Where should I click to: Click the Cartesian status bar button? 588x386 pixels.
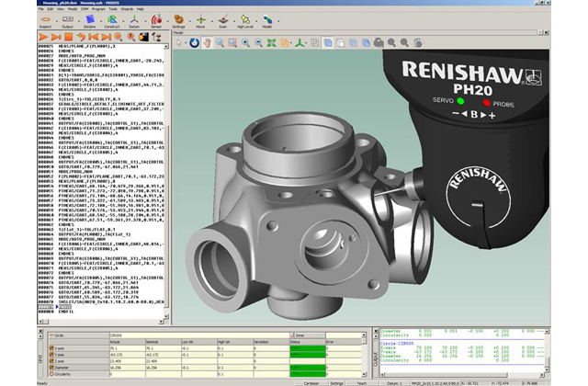click(x=311, y=383)
